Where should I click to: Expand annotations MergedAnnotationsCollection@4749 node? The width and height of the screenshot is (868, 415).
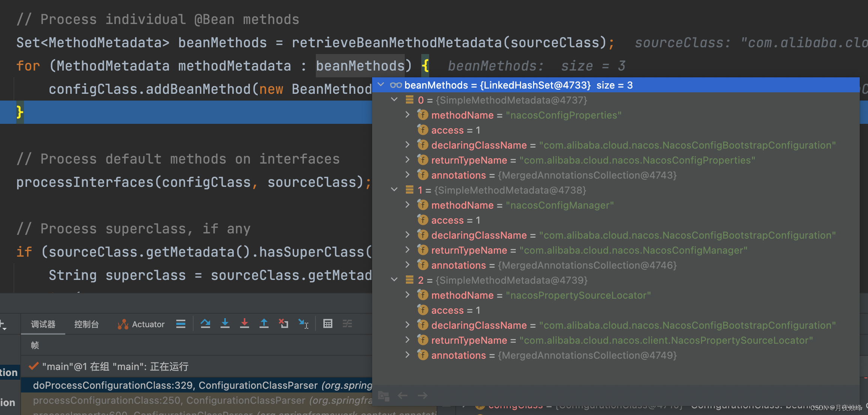coord(407,355)
